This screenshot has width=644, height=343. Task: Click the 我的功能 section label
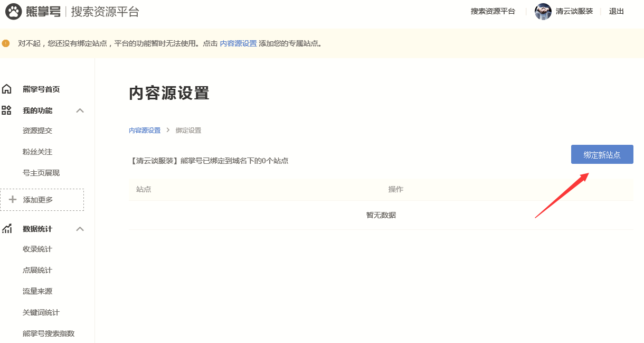coord(37,110)
